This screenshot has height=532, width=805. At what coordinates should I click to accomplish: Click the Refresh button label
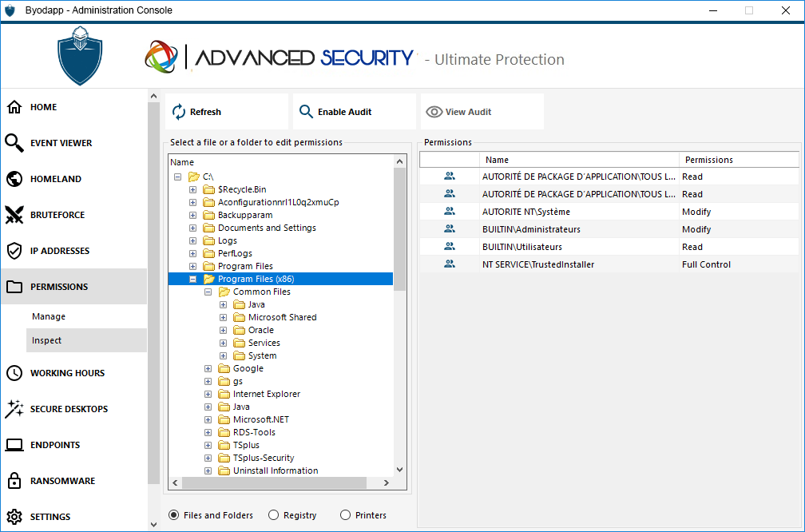click(205, 112)
